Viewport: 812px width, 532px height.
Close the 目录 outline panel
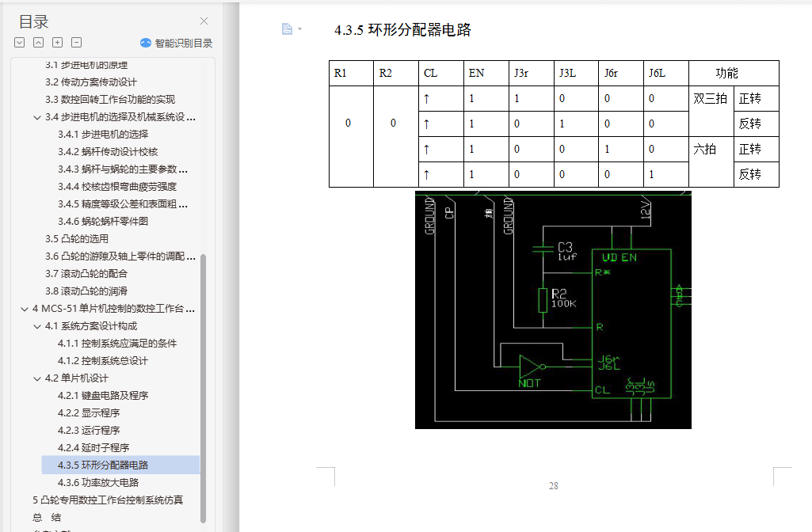(204, 21)
